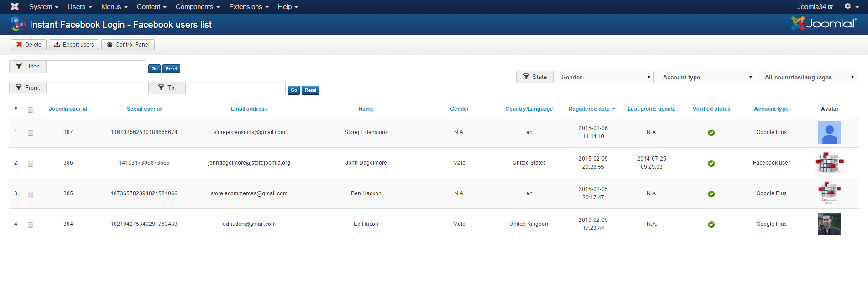Screen dimensions: 868x281
Task: Check the row for user id 386
Action: pos(31,164)
